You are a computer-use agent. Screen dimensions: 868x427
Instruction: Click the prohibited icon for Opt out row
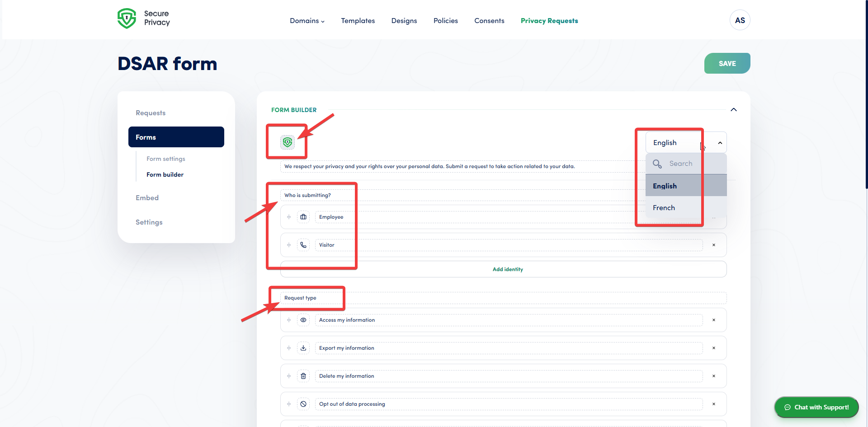(303, 404)
